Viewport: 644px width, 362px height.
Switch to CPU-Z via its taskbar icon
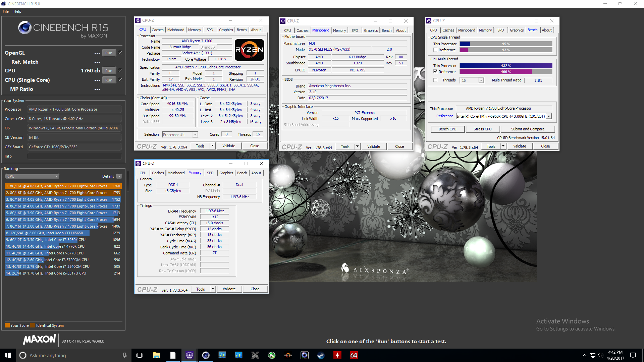[x=189, y=355]
